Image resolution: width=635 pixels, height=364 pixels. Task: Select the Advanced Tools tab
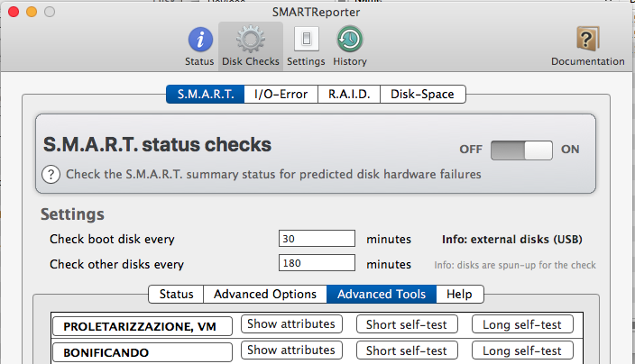point(382,294)
